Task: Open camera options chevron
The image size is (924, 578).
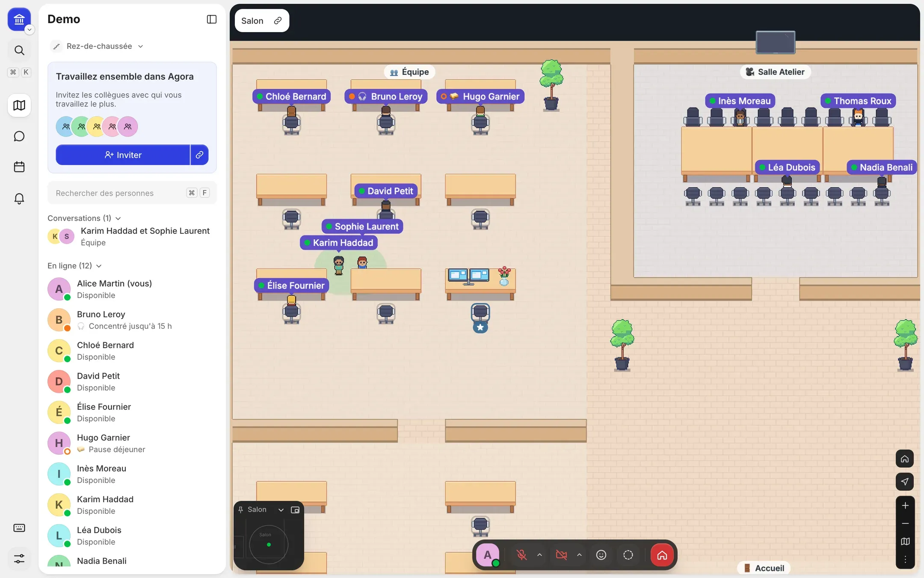Action: [579, 555]
